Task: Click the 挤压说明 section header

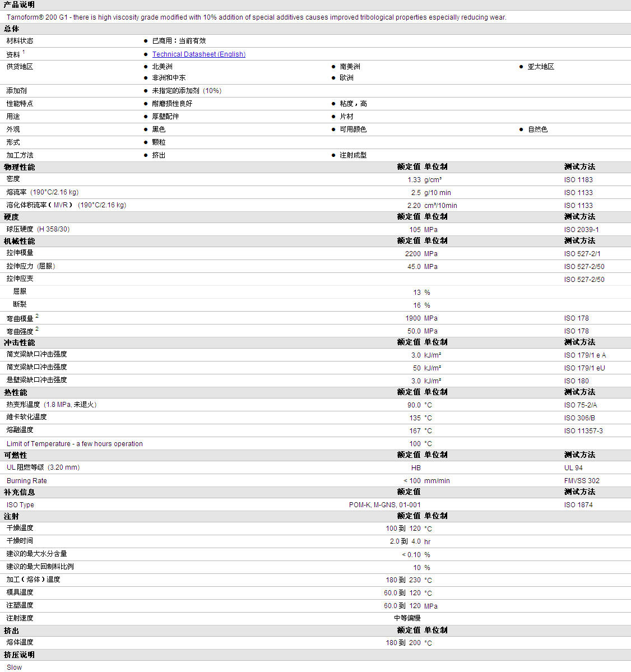Action: [x=19, y=655]
